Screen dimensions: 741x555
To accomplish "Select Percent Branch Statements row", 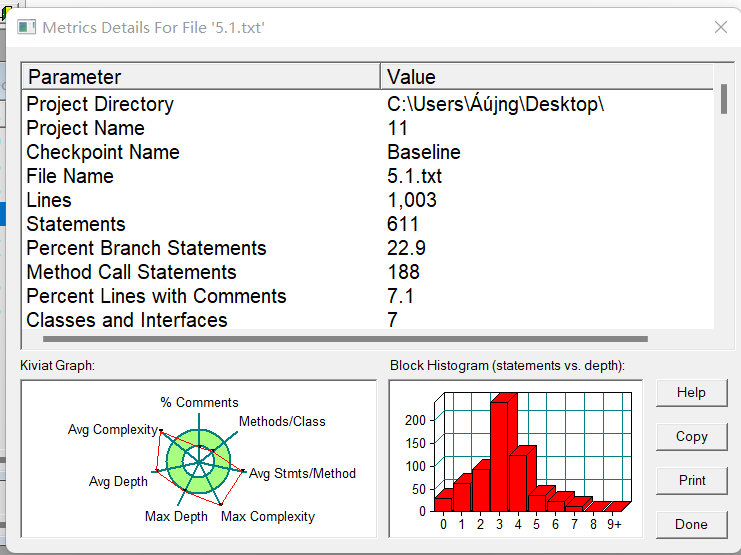I will click(x=368, y=248).
